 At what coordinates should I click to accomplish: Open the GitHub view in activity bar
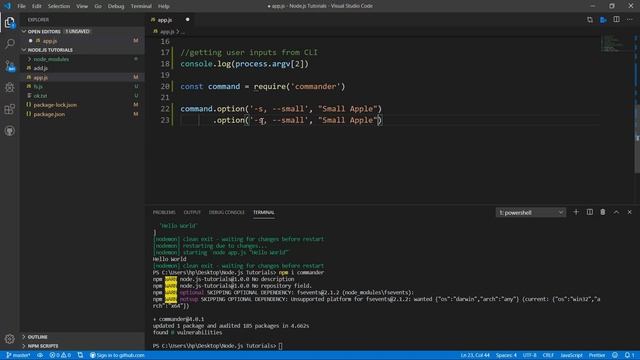10,131
